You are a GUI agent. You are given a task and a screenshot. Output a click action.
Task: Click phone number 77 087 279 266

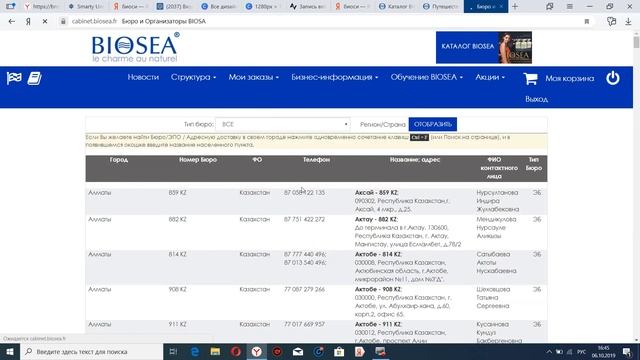pos(304,289)
